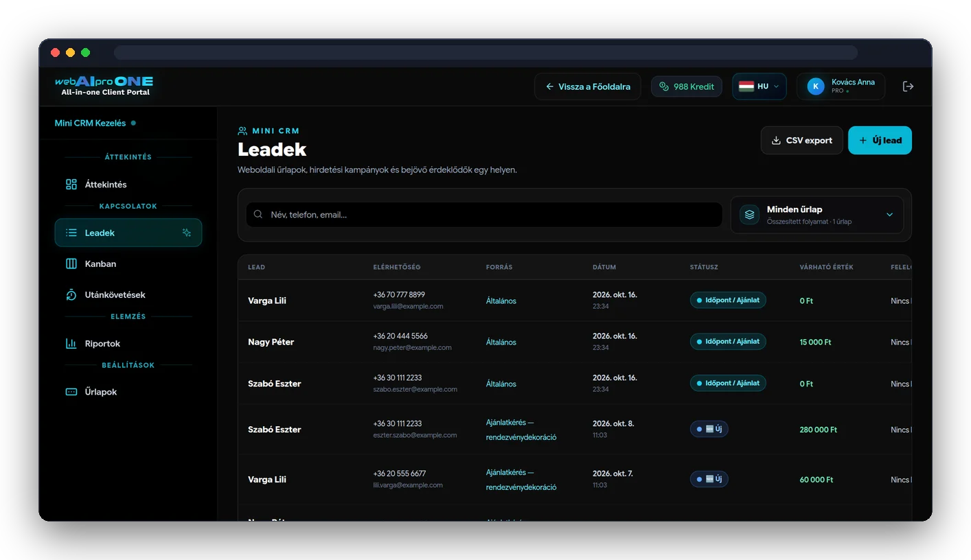Click the layers icon beside Minden űrlap
The height and width of the screenshot is (560, 971).
(749, 215)
